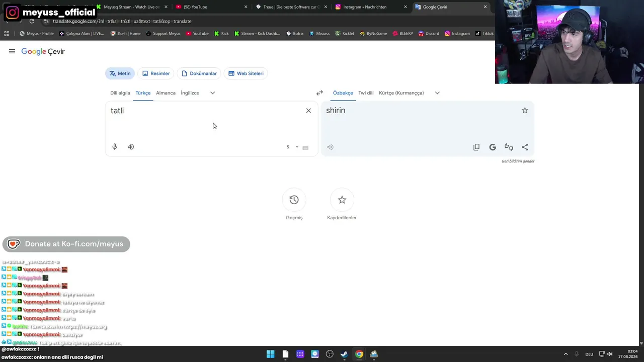Image resolution: width=644 pixels, height=362 pixels.
Task: Click the on-screen keyboard icon
Action: pyautogui.click(x=305, y=147)
